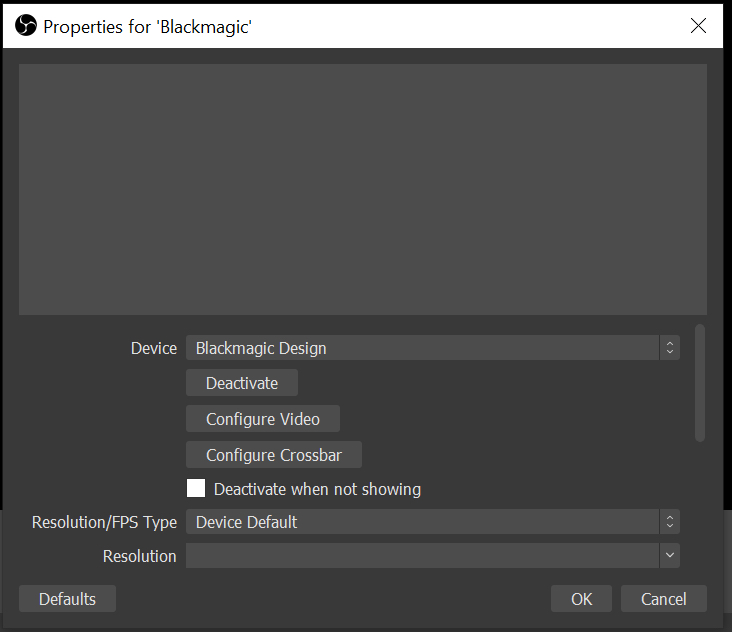Open Configure Video settings
The height and width of the screenshot is (632, 732).
(x=263, y=419)
